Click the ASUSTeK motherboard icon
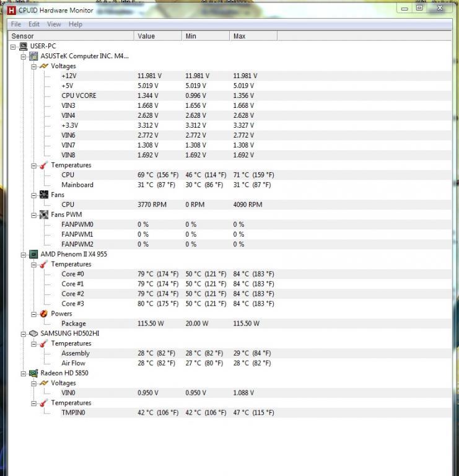Screen dimensions: 459x476 [x=33, y=56]
